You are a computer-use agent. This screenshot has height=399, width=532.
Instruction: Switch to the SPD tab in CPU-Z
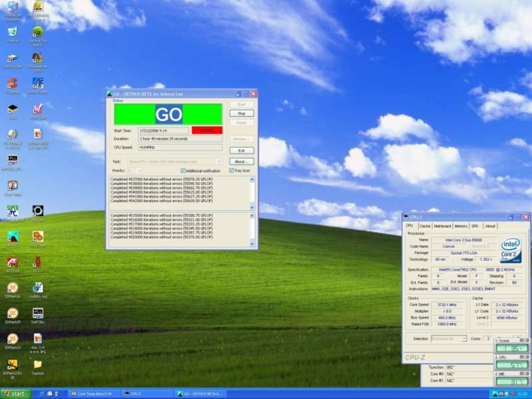[x=475, y=226]
